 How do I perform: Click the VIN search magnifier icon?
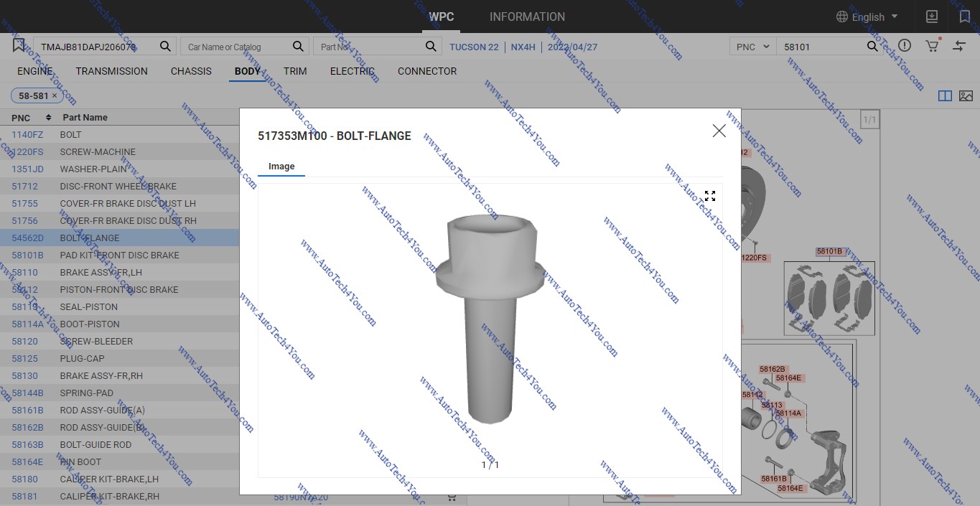coord(165,47)
